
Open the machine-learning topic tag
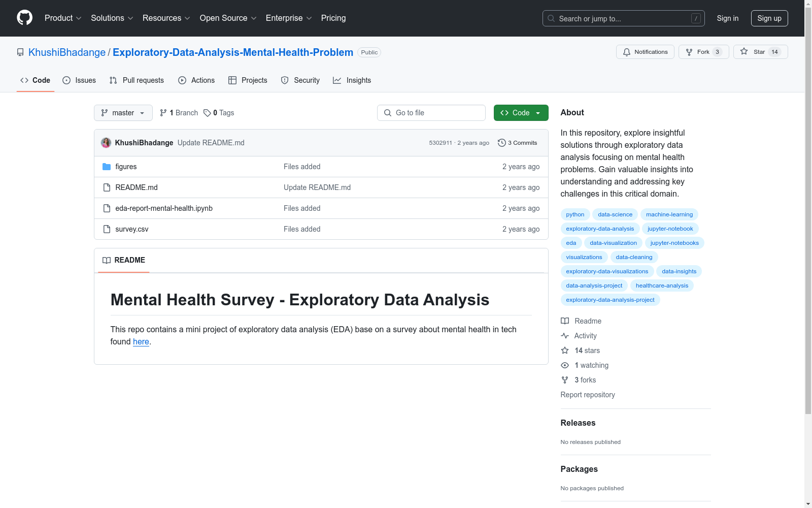click(669, 214)
